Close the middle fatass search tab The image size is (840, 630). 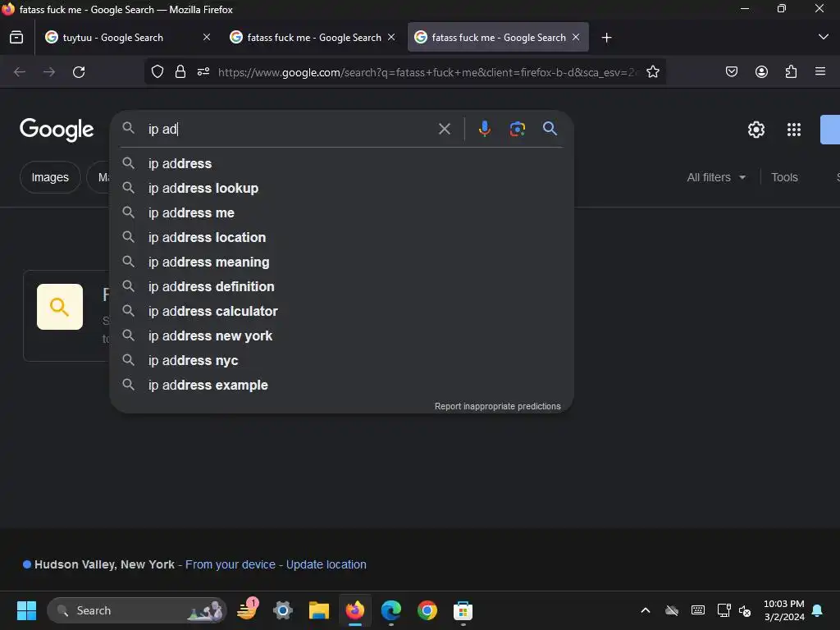pyautogui.click(x=391, y=37)
